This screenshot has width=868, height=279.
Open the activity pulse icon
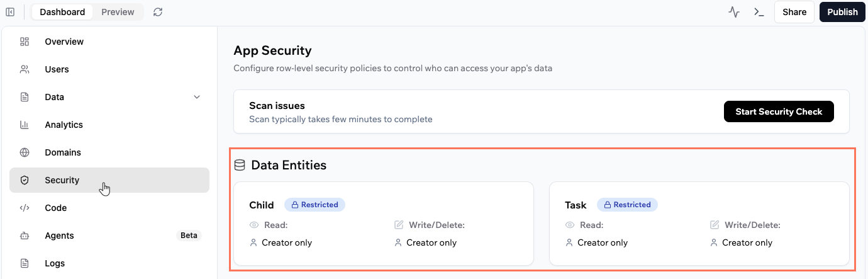734,12
